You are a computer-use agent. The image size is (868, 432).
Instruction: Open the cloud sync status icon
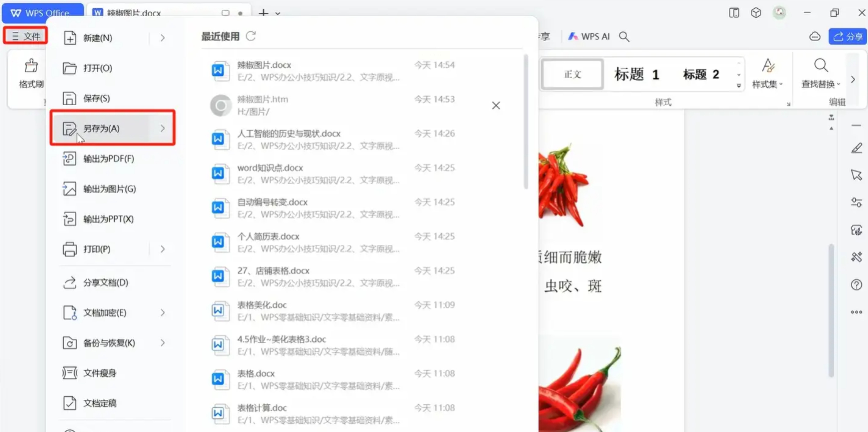815,36
